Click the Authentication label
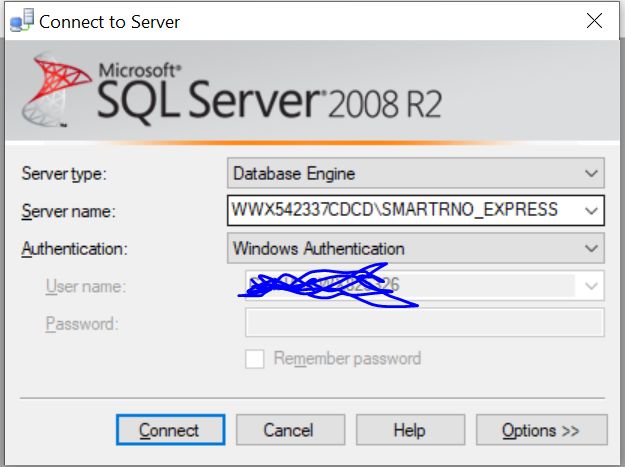Viewport: 625px width, 467px height. tap(75, 249)
